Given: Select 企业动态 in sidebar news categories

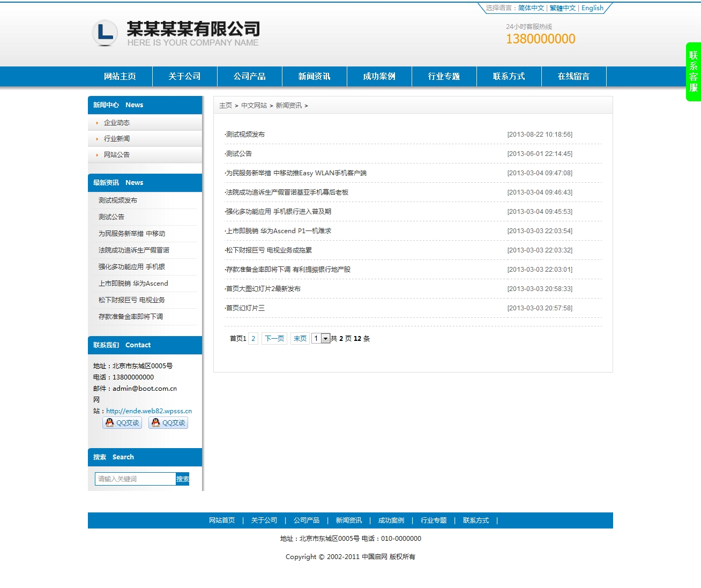Looking at the screenshot, I should (117, 123).
